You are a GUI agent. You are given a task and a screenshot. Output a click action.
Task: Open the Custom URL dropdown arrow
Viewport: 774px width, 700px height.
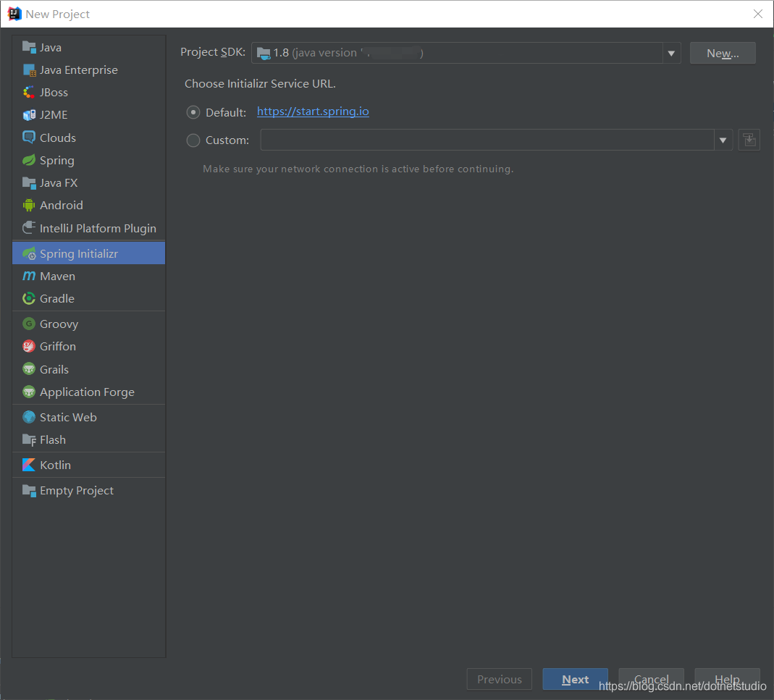(723, 140)
